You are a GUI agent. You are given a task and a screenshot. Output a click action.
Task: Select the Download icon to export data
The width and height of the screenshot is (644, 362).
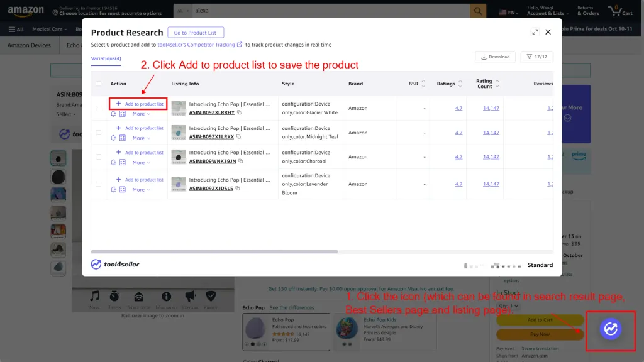497,56
